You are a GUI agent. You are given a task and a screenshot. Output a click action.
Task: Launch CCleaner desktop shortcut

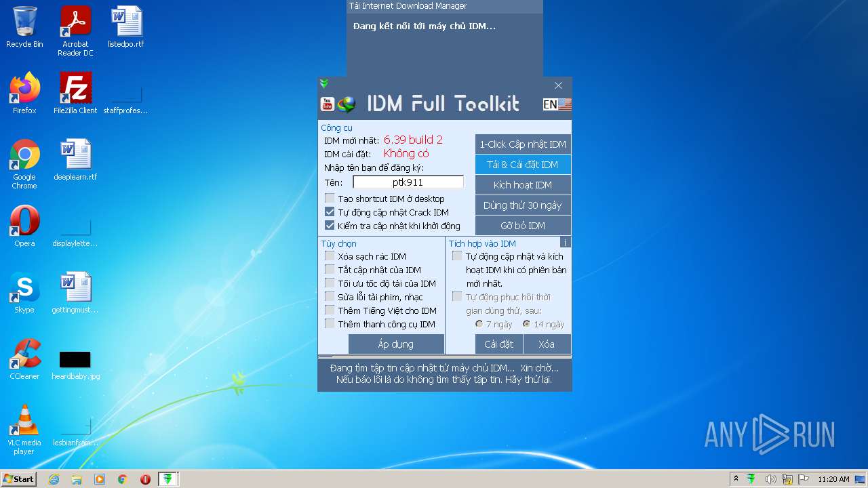point(24,359)
